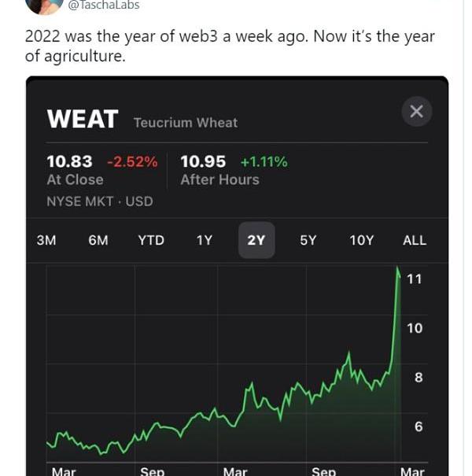Switch to the 5Y range
Image resolution: width=472 pixels, height=476 pixels.
[x=308, y=240]
